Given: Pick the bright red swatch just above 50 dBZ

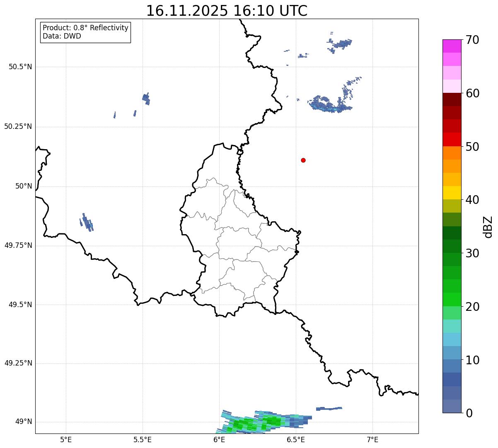Looking at the screenshot, I should coord(452,140).
